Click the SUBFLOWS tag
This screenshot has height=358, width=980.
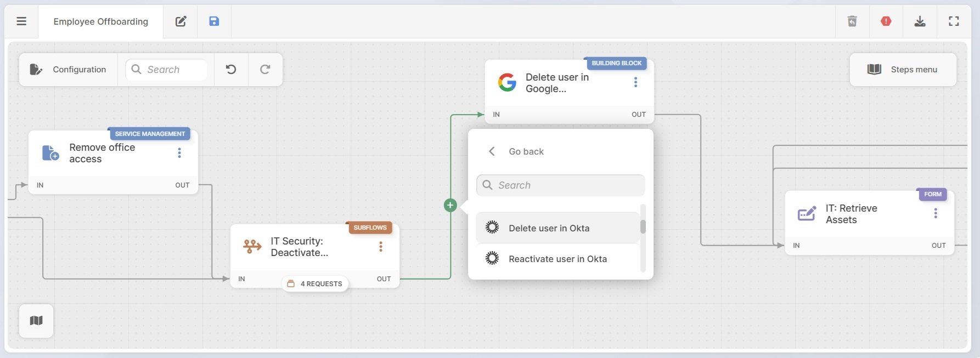point(370,228)
